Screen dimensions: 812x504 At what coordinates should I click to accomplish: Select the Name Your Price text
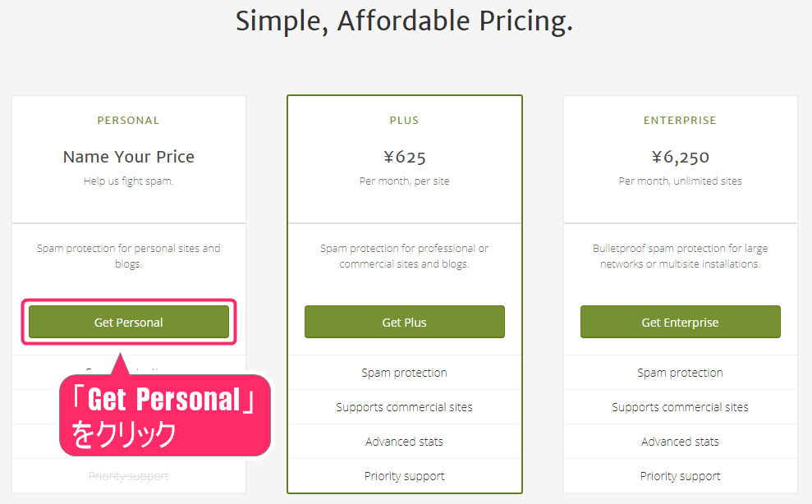coord(129,156)
